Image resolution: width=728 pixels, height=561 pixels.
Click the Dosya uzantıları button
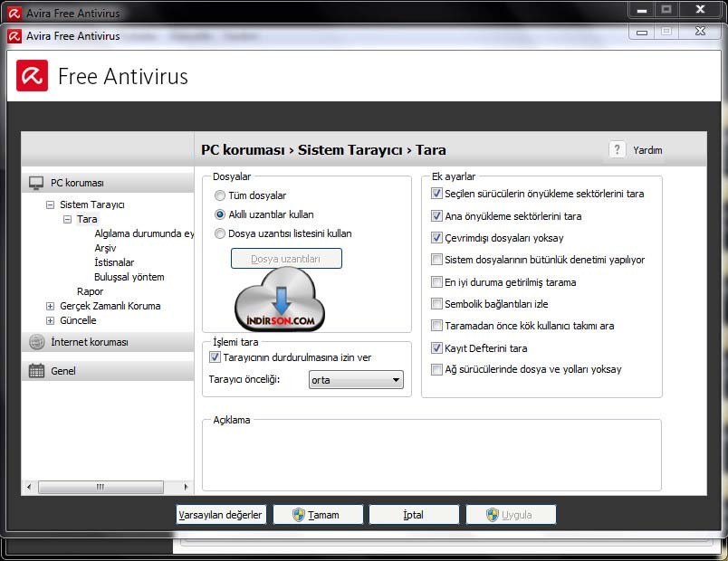point(286,259)
